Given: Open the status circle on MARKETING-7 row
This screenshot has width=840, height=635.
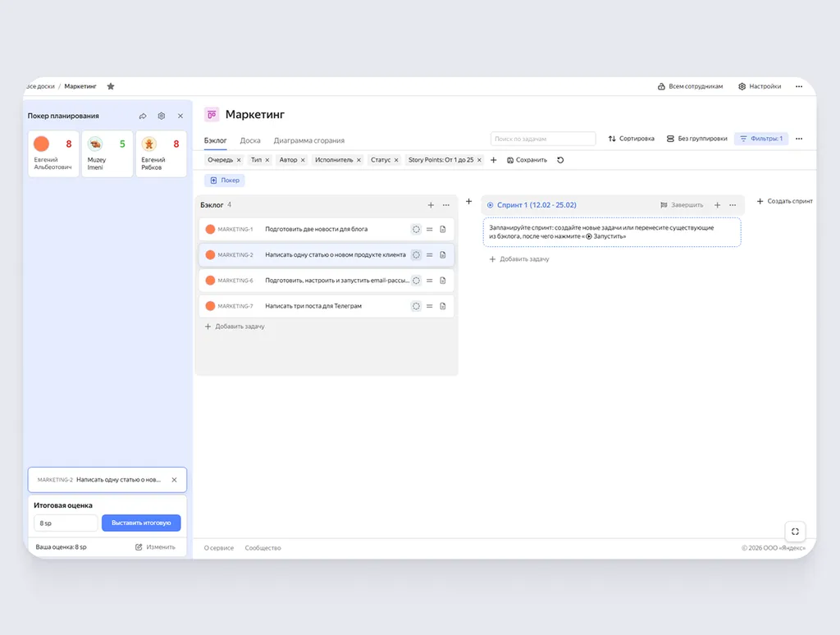Looking at the screenshot, I should 416,307.
